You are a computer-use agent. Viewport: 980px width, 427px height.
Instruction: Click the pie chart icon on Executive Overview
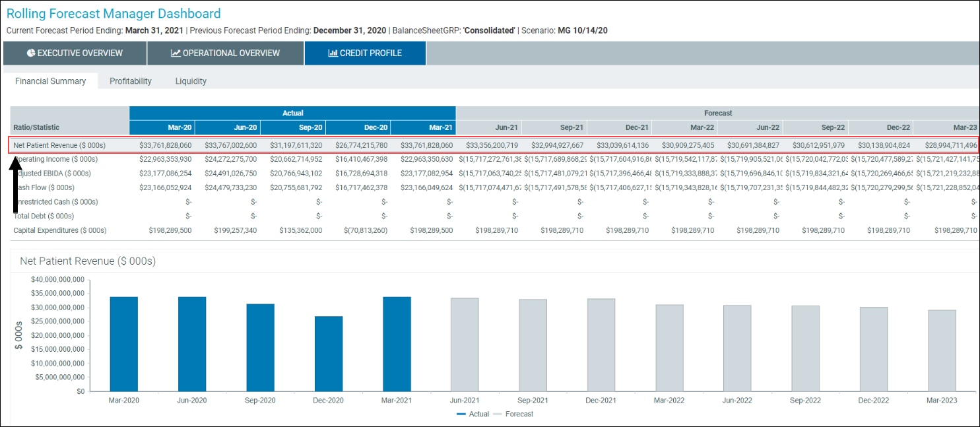point(30,53)
